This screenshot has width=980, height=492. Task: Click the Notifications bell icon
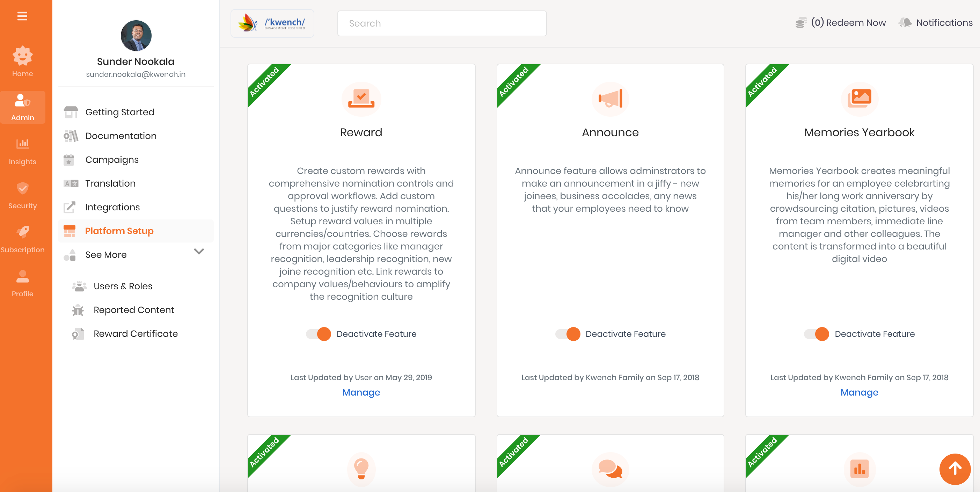tap(905, 23)
